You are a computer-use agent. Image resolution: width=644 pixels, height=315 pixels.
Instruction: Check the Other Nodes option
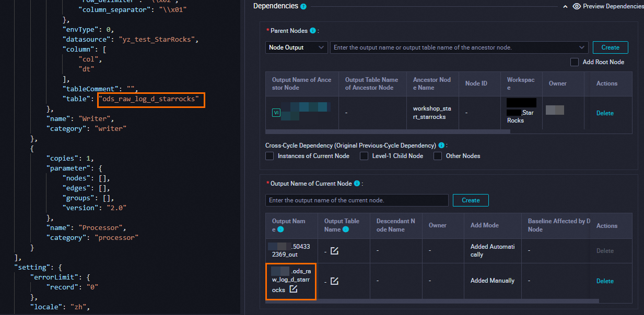click(438, 156)
